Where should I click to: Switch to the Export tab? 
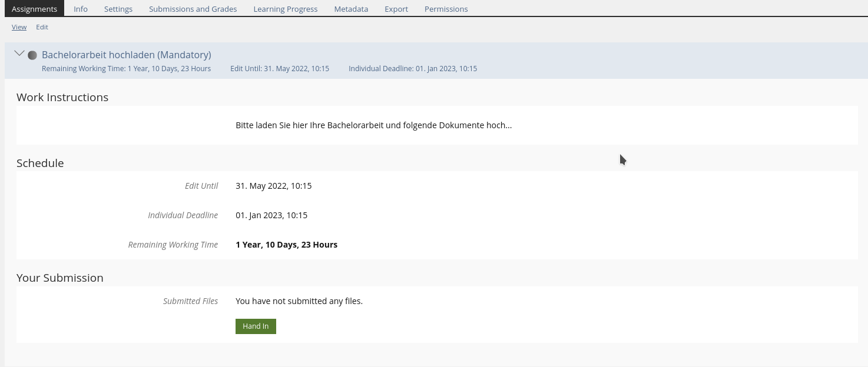tap(396, 9)
